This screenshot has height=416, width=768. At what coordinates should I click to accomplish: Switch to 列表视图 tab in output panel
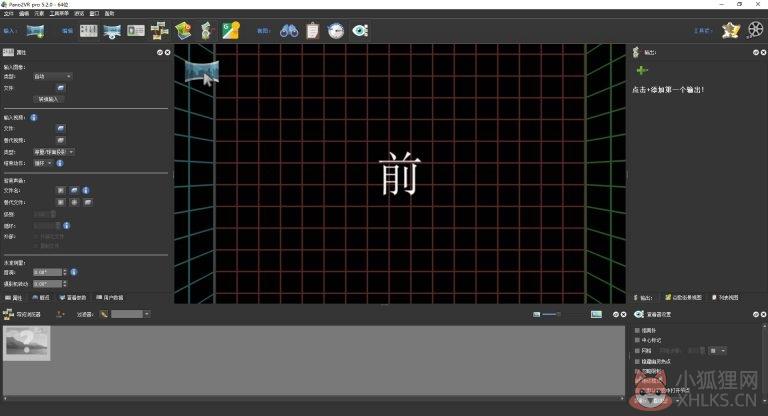tap(725, 297)
